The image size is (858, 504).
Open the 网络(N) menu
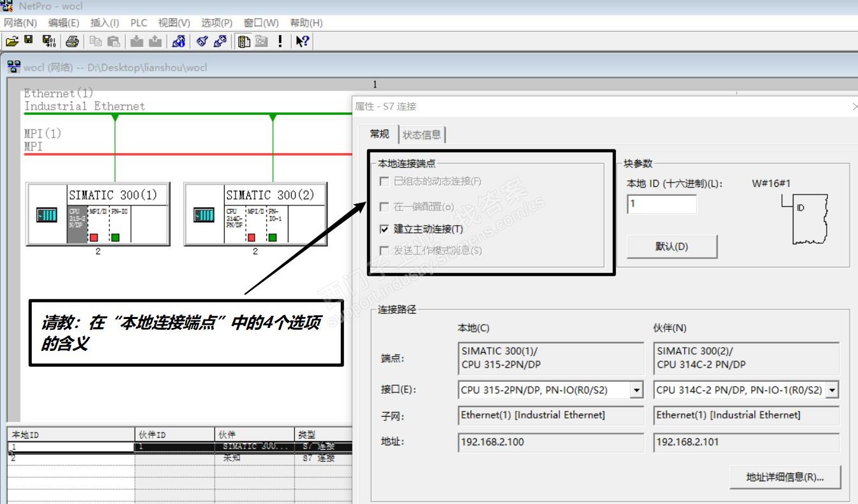click(x=20, y=23)
